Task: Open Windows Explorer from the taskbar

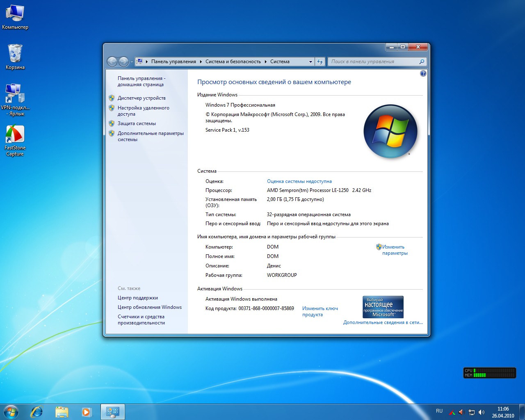Action: (62, 412)
